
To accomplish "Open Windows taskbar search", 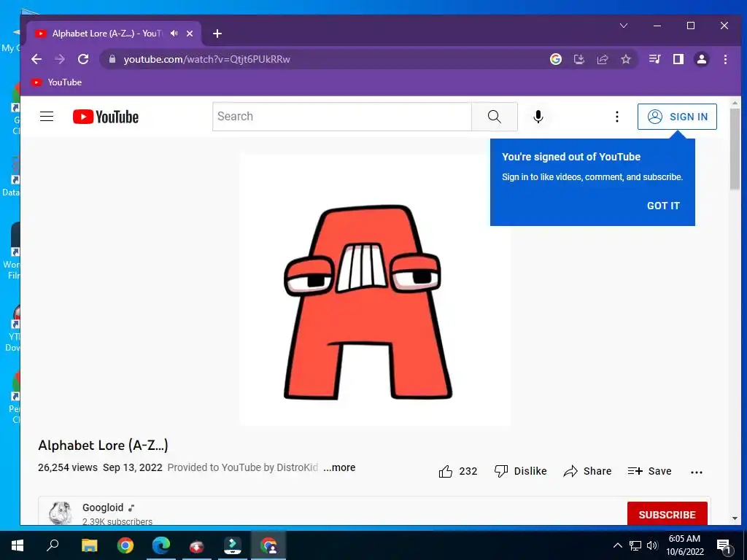I will [x=53, y=545].
